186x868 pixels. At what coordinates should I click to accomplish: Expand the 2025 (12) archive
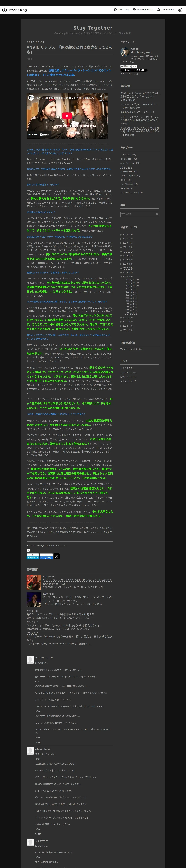pyautogui.click(x=121, y=235)
